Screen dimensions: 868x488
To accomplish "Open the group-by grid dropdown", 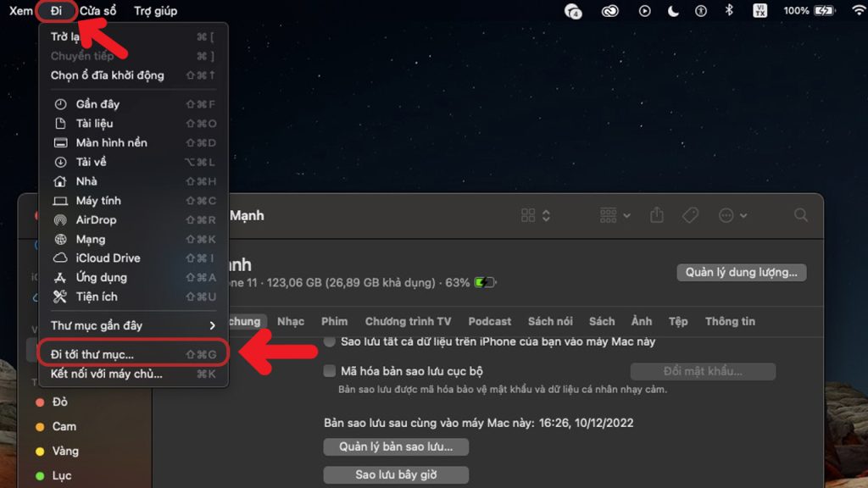I will [x=615, y=216].
